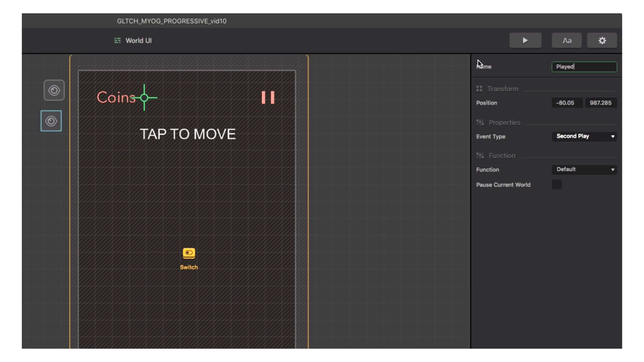
Task: Toggle the highlighted second eye layer
Action: tap(51, 121)
